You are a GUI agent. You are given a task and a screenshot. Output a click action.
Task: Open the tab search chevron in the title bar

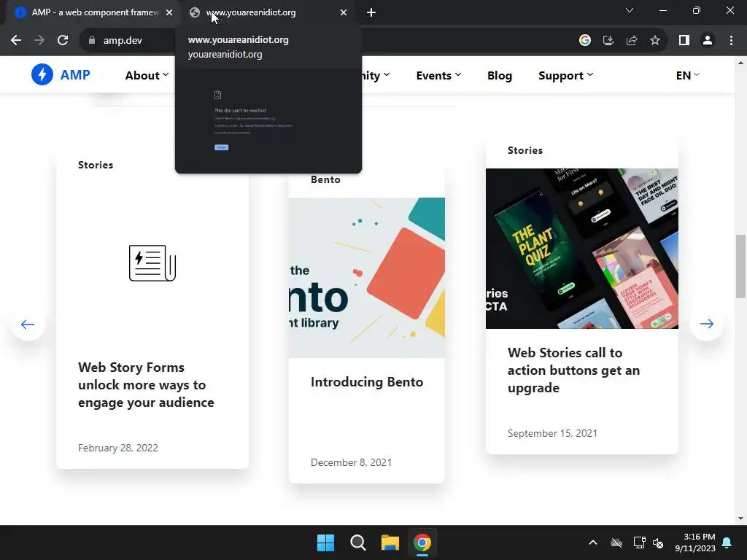[x=630, y=10]
